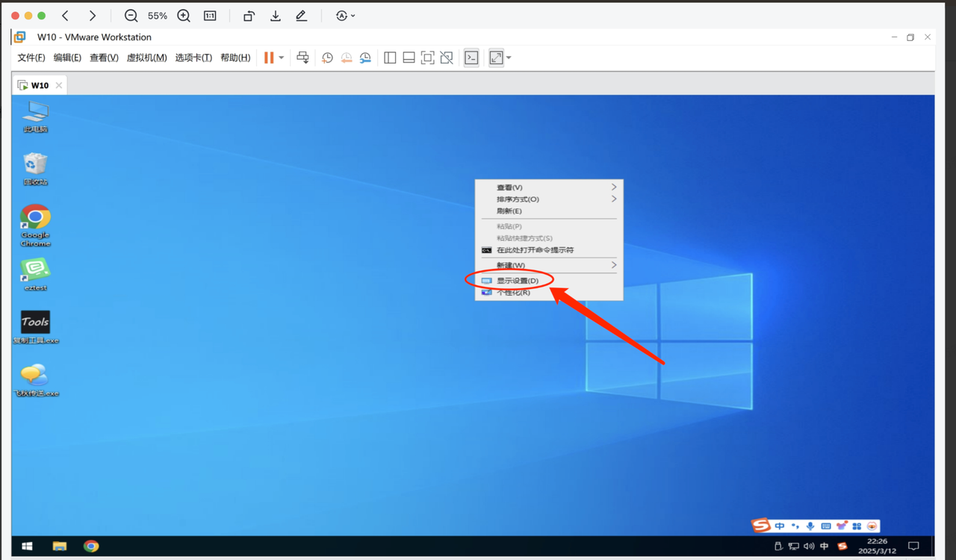Image resolution: width=956 pixels, height=560 pixels.
Task: Open the snapshot manager wrench icon
Action: tap(365, 57)
